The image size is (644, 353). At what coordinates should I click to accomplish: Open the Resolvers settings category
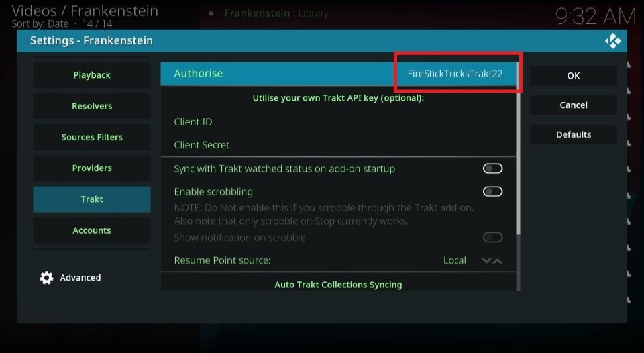[x=92, y=106]
